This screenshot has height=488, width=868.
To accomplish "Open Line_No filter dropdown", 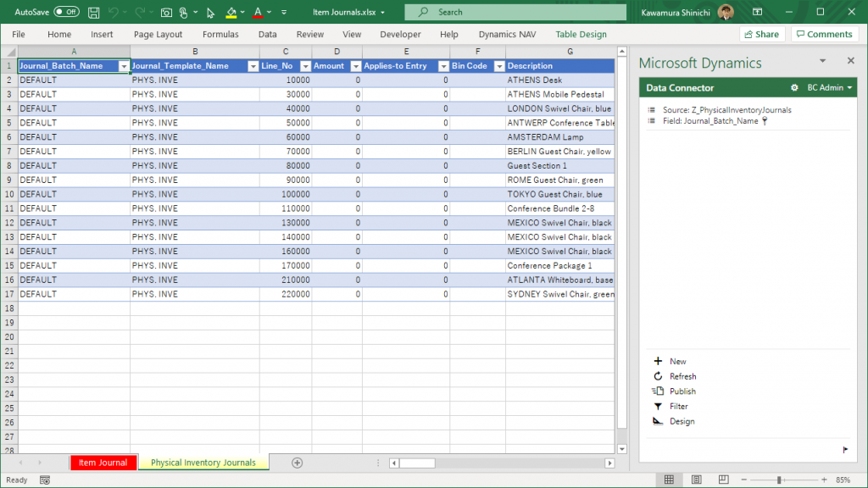I will 305,66.
